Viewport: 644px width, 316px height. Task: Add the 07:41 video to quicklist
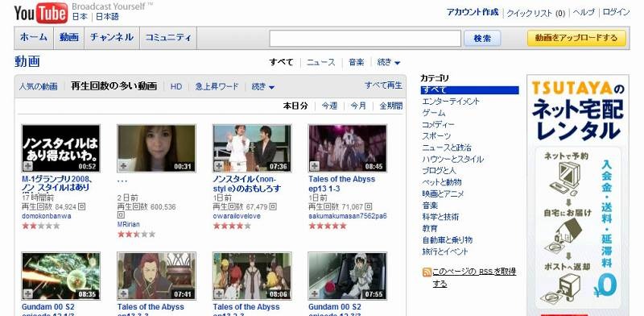point(123,293)
